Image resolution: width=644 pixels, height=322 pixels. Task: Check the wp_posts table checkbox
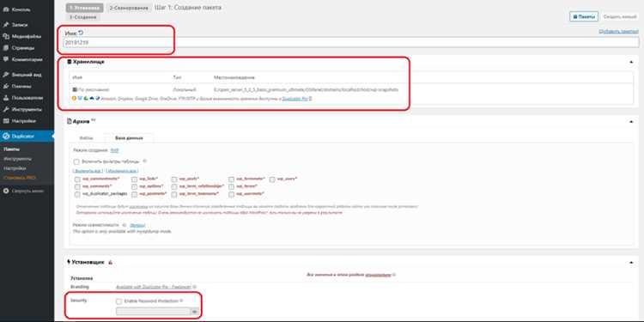(x=174, y=179)
